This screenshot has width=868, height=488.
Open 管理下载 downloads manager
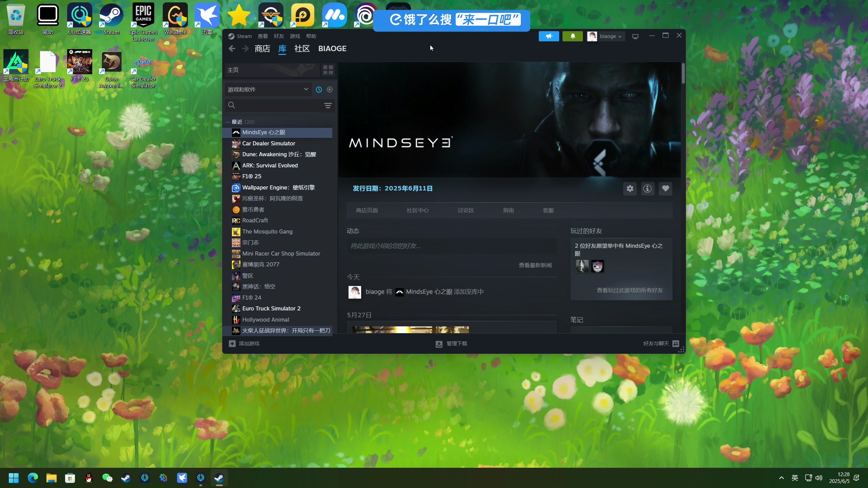point(452,344)
